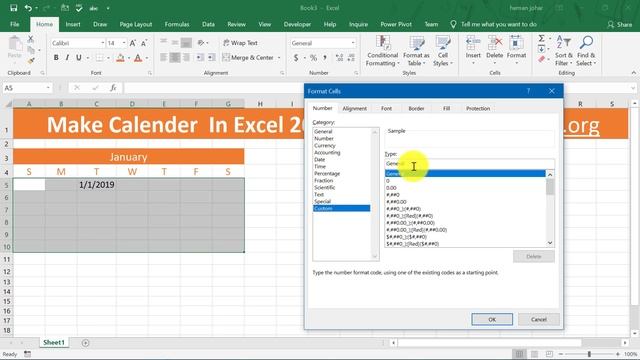Screen dimensions: 640x360
Task: Click the Cut scissors icon
Action: tap(31, 39)
